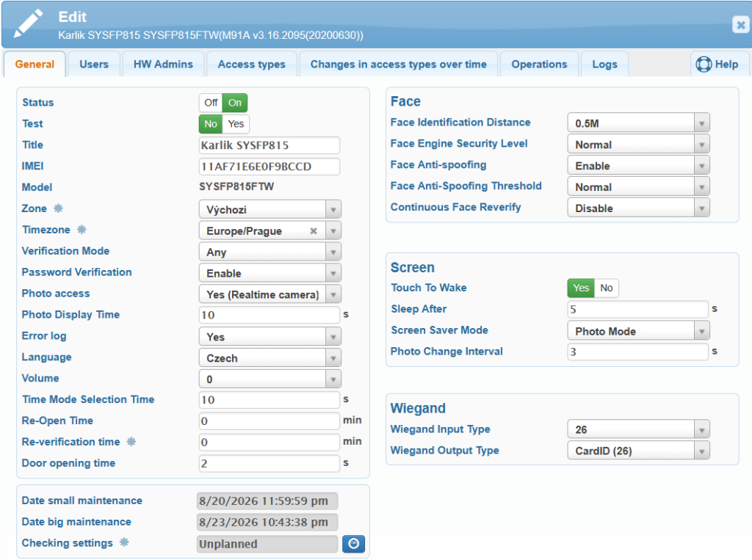Click the Screen section heading
Viewport: 752px width, 560px height.
click(413, 268)
